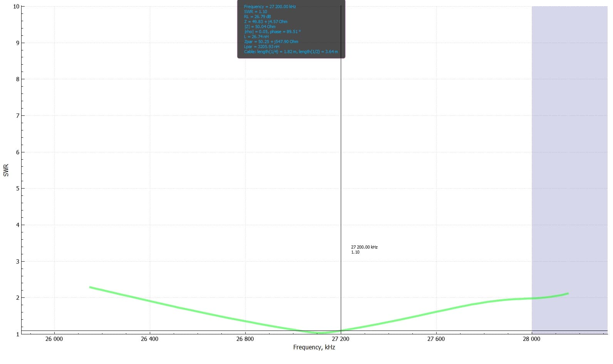613x364 pixels.
Task: Click the "28 000" frequency axis tick label
Action: pyautogui.click(x=532, y=339)
